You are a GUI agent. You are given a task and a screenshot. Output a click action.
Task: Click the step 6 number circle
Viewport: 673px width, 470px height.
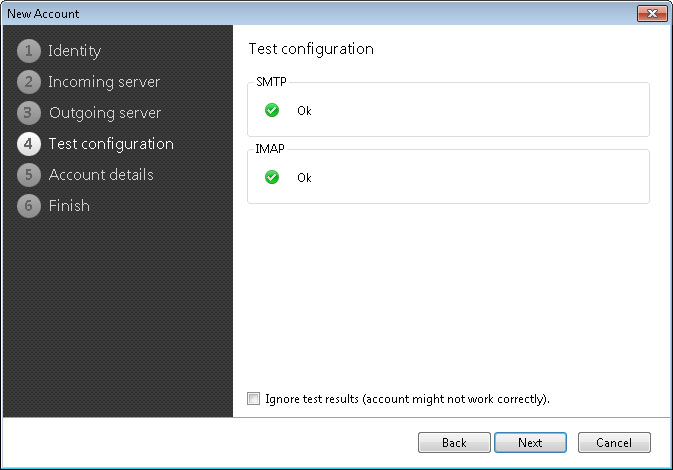[29, 206]
